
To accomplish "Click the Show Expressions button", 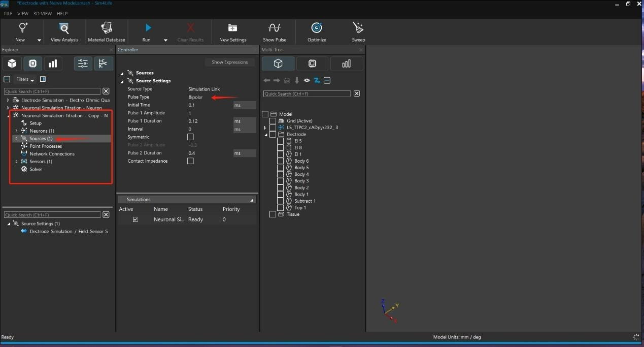I will click(x=229, y=62).
